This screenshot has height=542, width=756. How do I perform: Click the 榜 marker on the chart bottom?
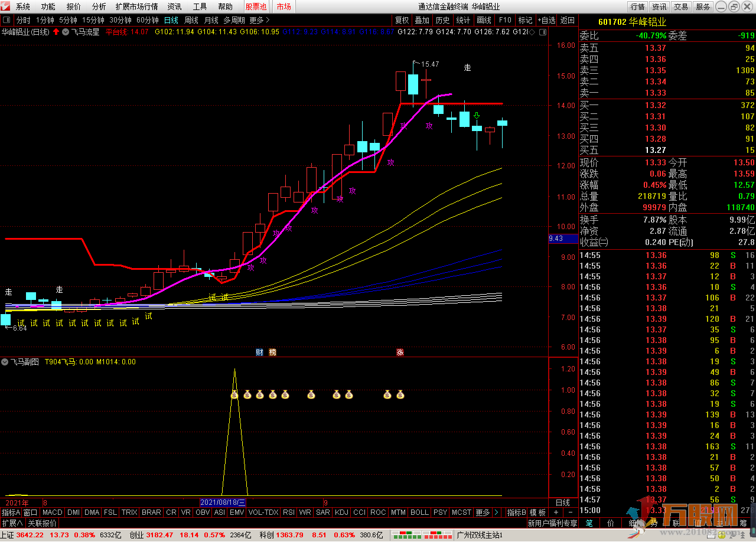[x=272, y=352]
